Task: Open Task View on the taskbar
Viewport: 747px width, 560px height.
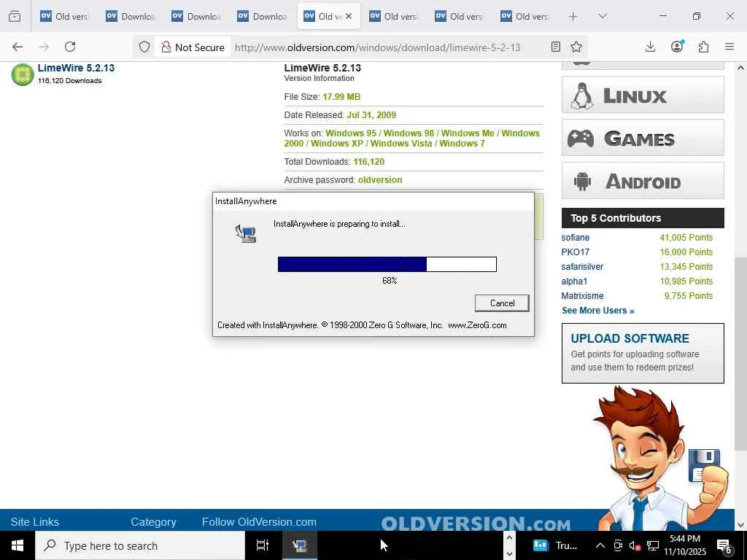Action: tap(263, 545)
